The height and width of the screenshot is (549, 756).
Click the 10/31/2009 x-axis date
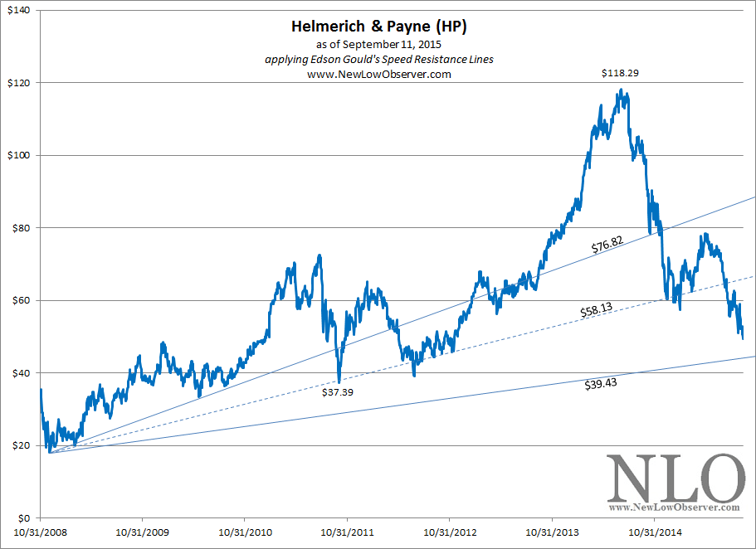pos(142,532)
